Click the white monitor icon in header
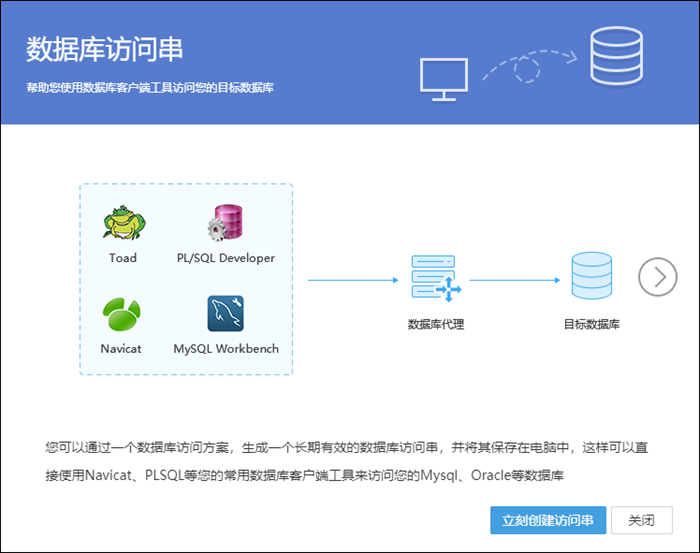700x553 pixels. tap(443, 78)
